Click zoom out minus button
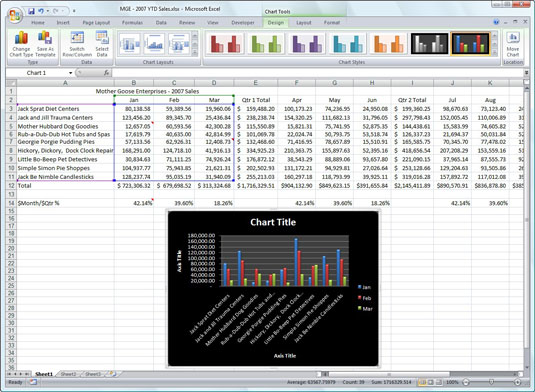This screenshot has height=392, width=535. tap(466, 382)
